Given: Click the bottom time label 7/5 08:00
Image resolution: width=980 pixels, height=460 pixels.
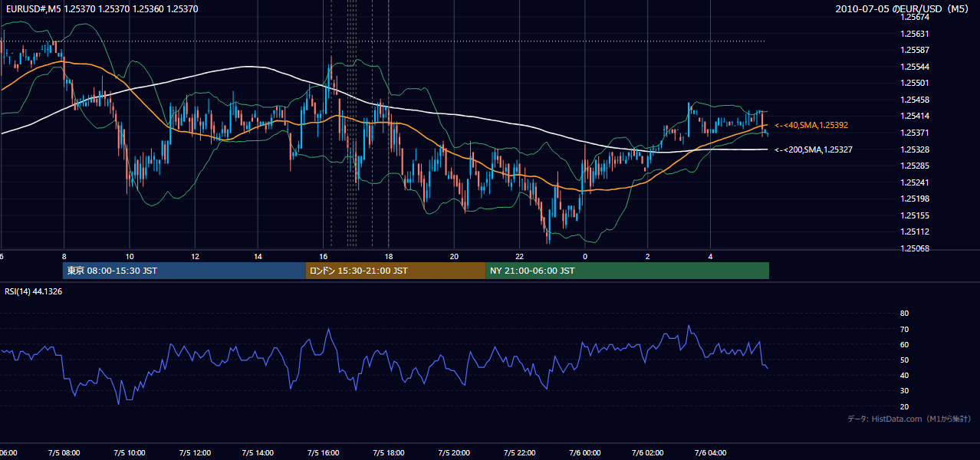Looking at the screenshot, I should 65,452.
